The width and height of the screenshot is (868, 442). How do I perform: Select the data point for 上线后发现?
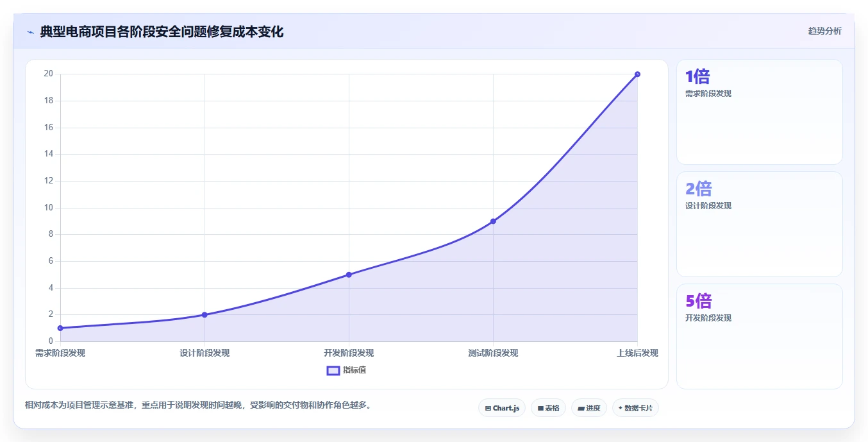coord(637,74)
